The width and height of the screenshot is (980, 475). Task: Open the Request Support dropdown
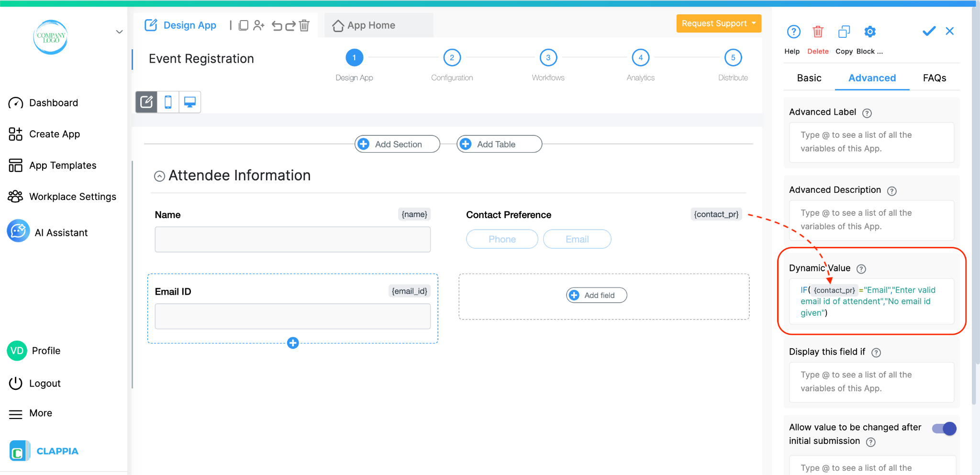click(719, 23)
